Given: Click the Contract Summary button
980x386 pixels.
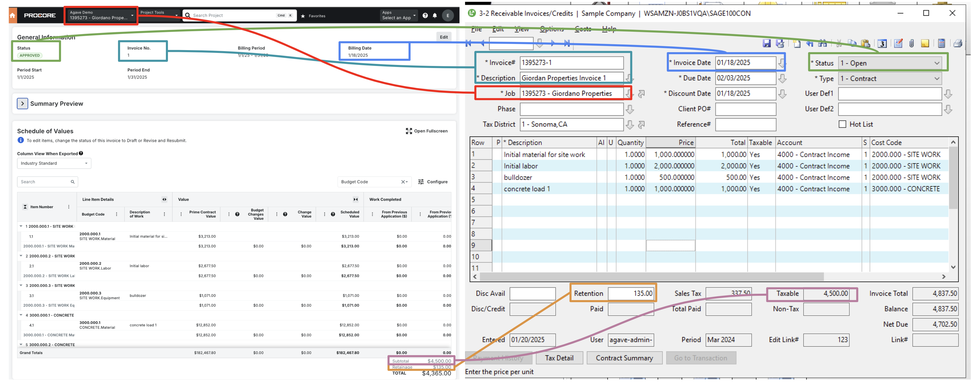Looking at the screenshot, I should coord(624,358).
